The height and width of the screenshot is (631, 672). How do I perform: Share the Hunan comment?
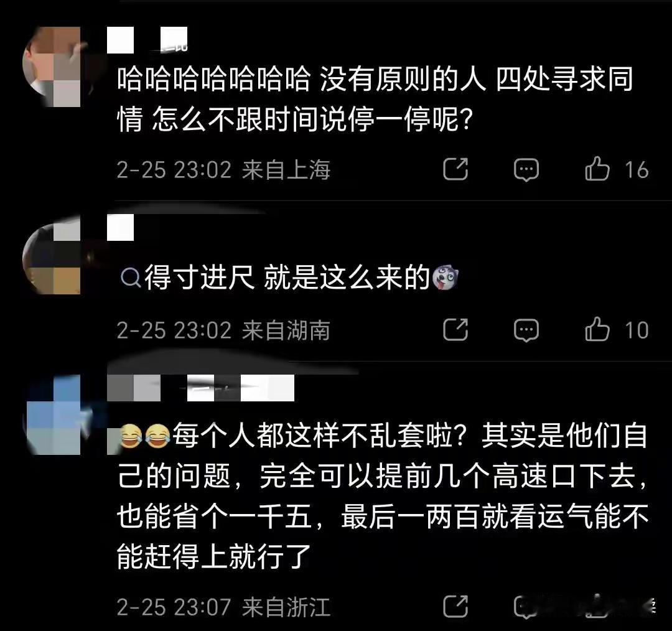click(x=455, y=330)
